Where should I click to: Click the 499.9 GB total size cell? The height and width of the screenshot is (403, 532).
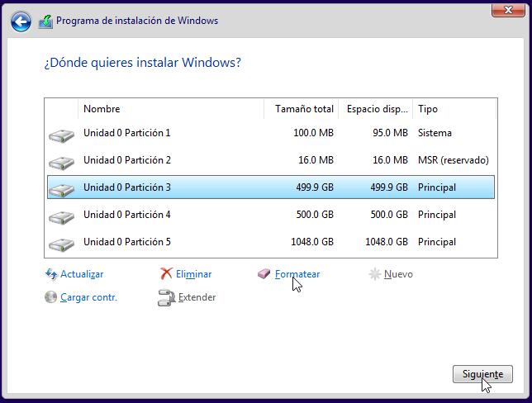315,187
